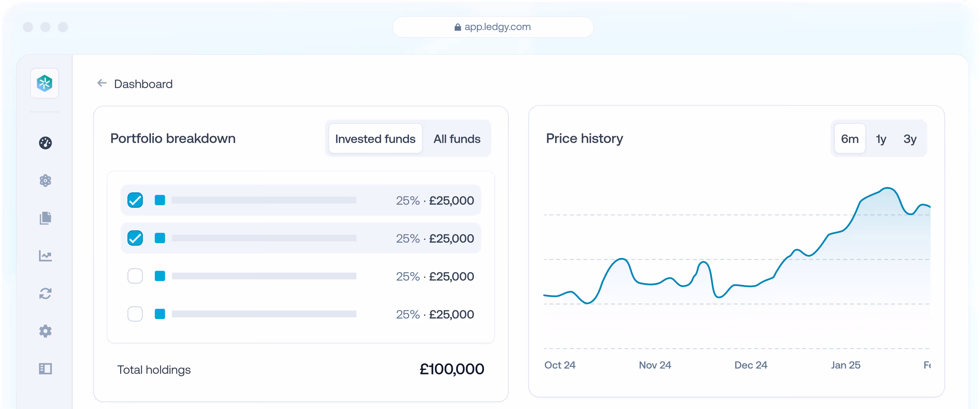This screenshot has width=980, height=409.
Task: Switch to the All funds tab
Action: coord(457,139)
